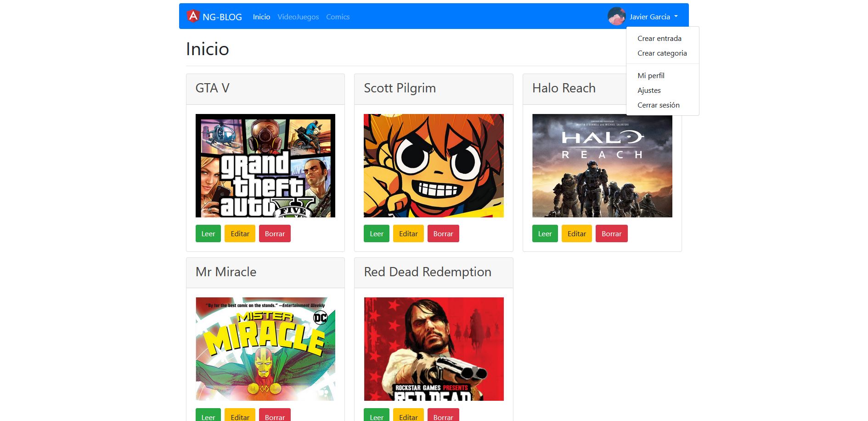Click the Javier Garcia avatar picture
The image size is (868, 421).
pos(616,16)
